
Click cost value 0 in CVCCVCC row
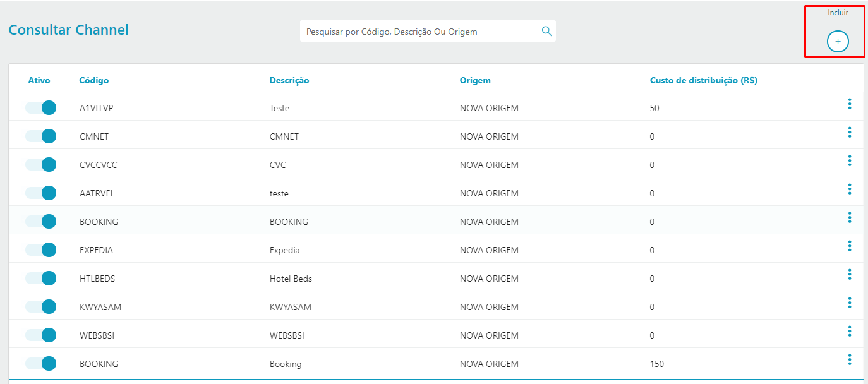pyautogui.click(x=652, y=165)
